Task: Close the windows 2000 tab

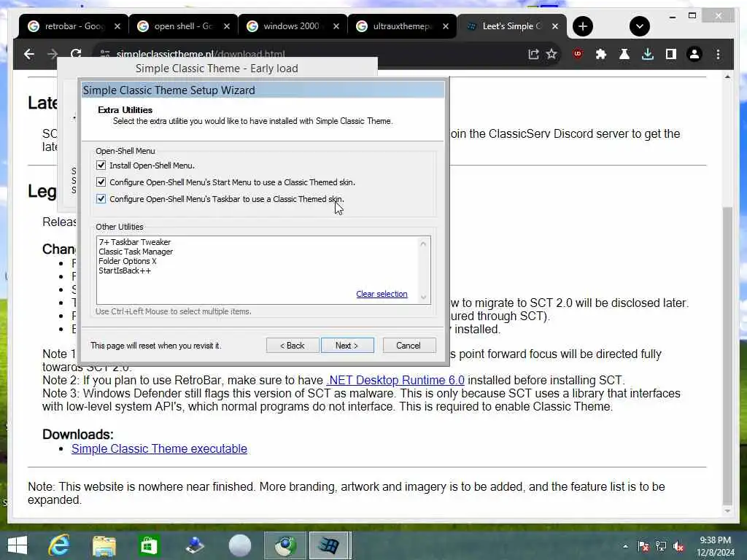Action: [x=336, y=26]
